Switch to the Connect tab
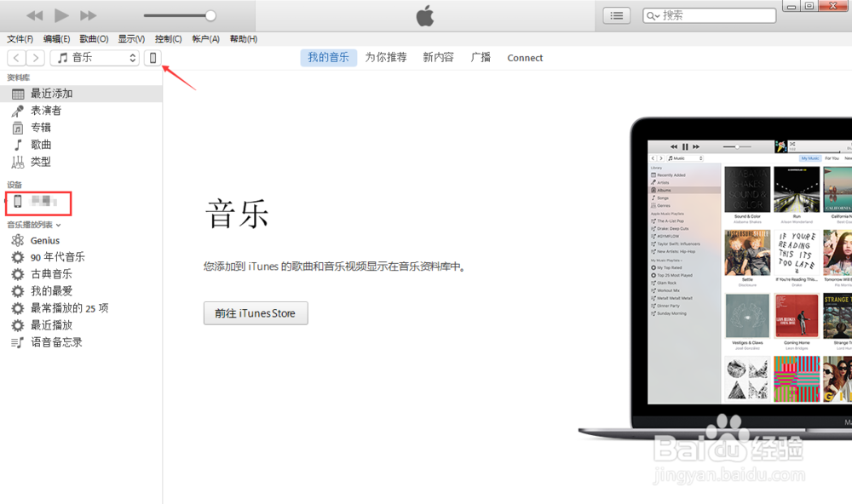Screen dimensions: 852x504 pos(525,58)
